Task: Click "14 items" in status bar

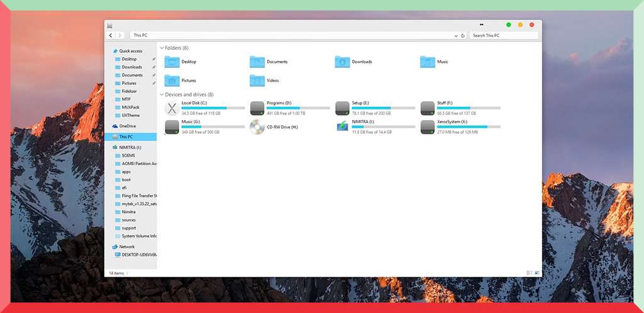Action: click(116, 273)
